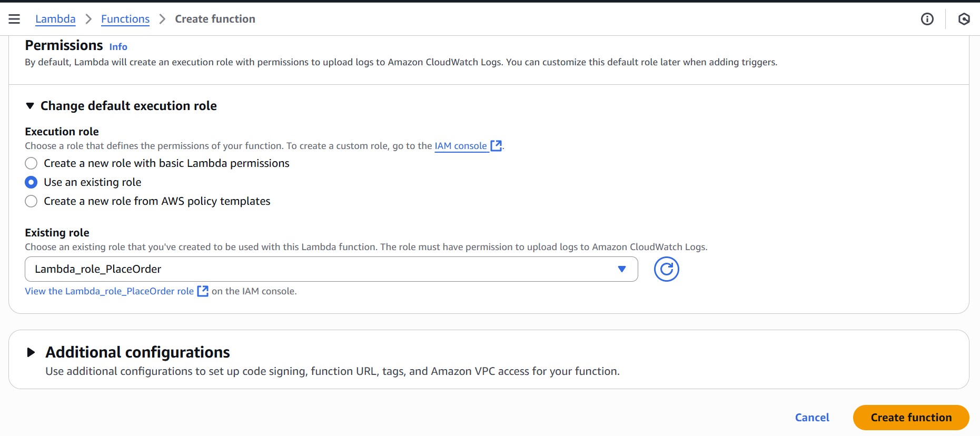Click the Execution role label
Screen dimensions: 980x436
tap(62, 132)
